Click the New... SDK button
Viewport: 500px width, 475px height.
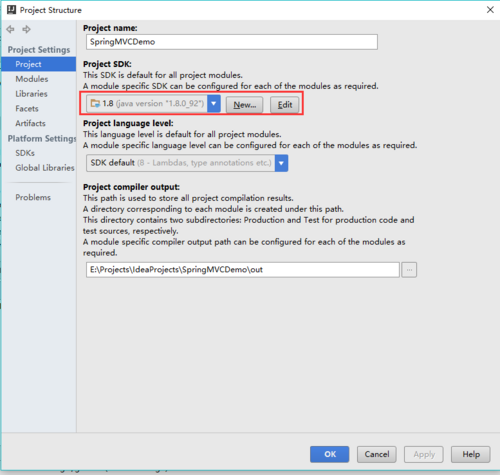point(245,105)
